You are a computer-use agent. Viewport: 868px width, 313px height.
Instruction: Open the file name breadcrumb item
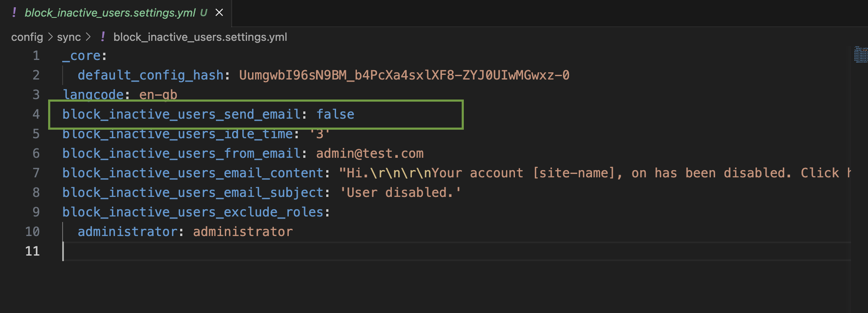(x=200, y=37)
